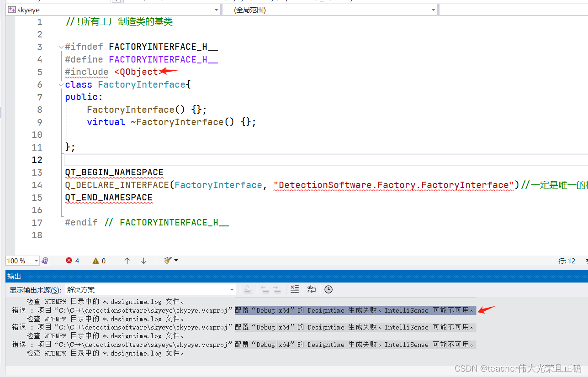Click the #endif // FACTORYINTERFACE_H__ line
Screen dimensions: 588x377
[x=147, y=223]
